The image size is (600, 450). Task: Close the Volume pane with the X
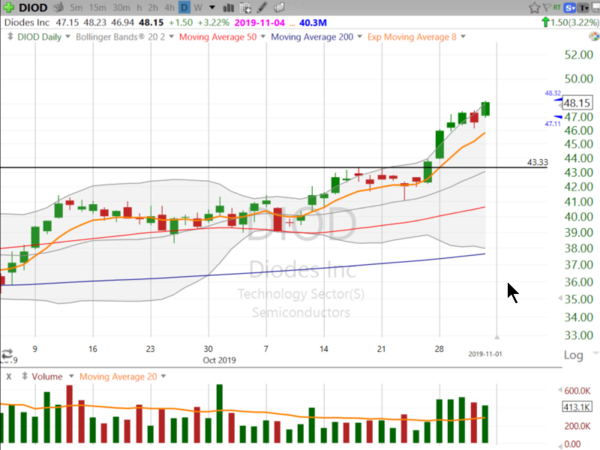(9, 377)
